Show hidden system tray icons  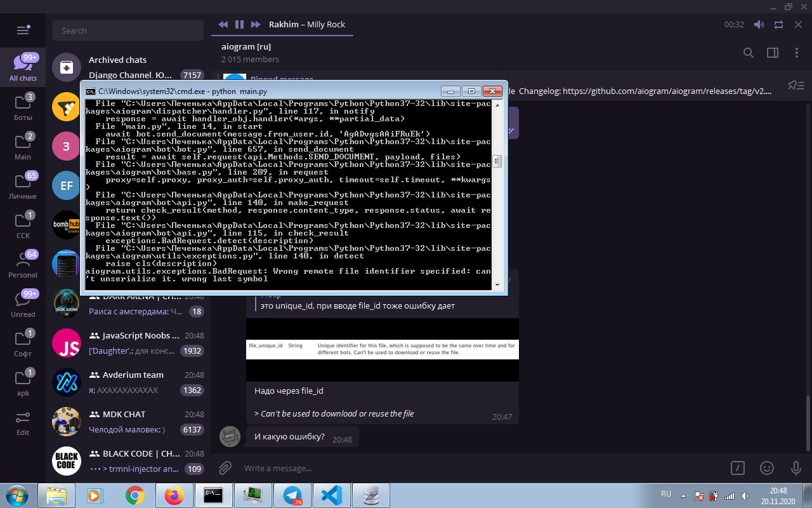683,495
